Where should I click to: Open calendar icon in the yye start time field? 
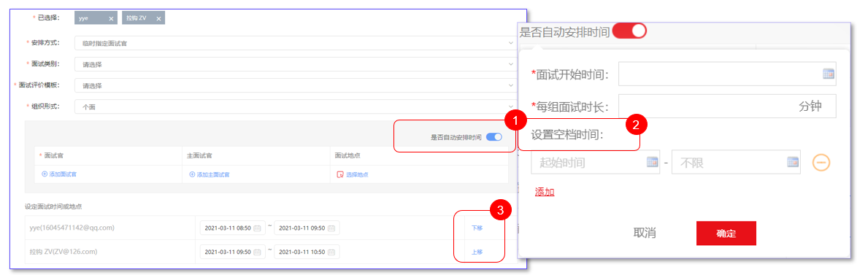pos(258,228)
